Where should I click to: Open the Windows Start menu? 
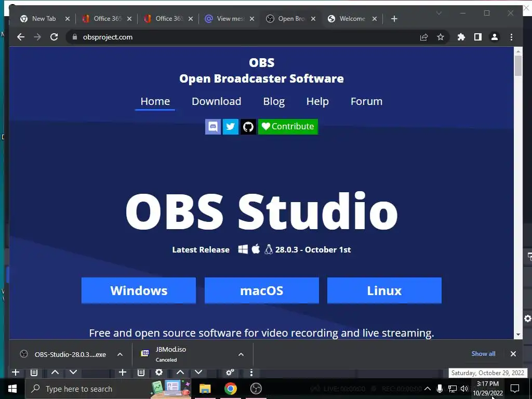12,389
